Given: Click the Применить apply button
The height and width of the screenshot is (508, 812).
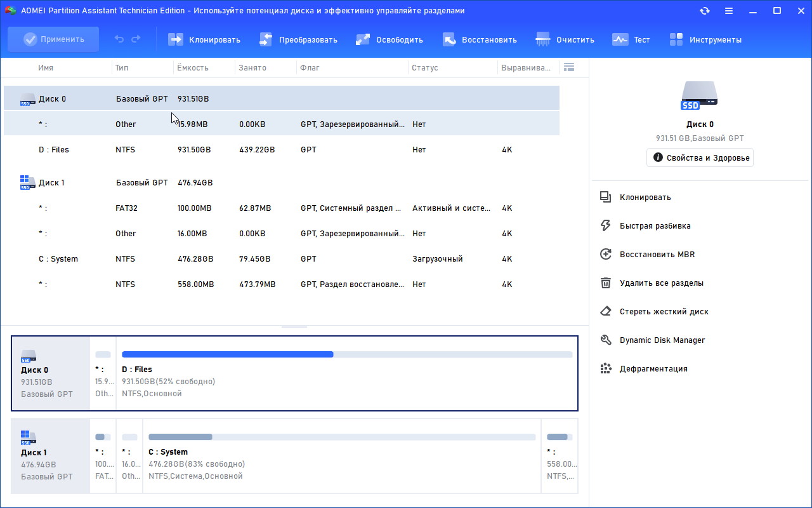Looking at the screenshot, I should pos(53,39).
